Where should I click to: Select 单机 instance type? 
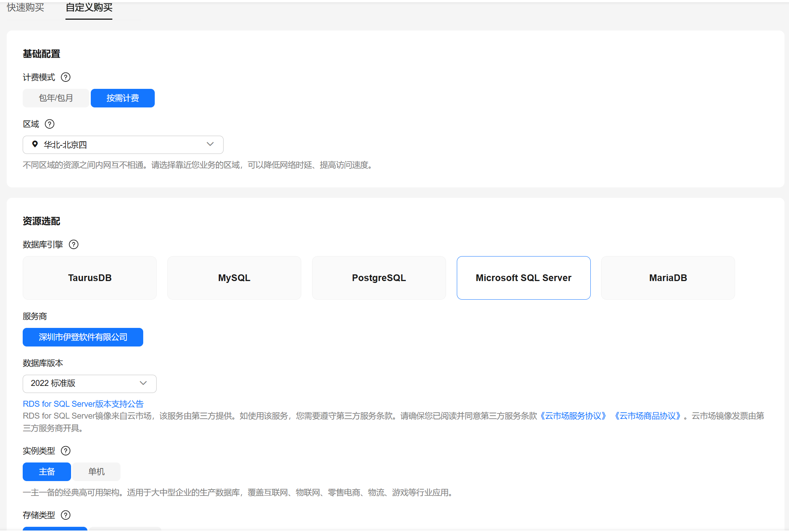[x=96, y=472]
